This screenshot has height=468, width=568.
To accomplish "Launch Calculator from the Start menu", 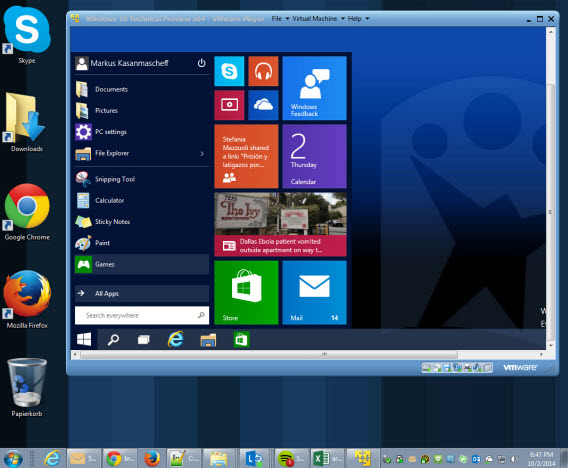I will coord(142,200).
